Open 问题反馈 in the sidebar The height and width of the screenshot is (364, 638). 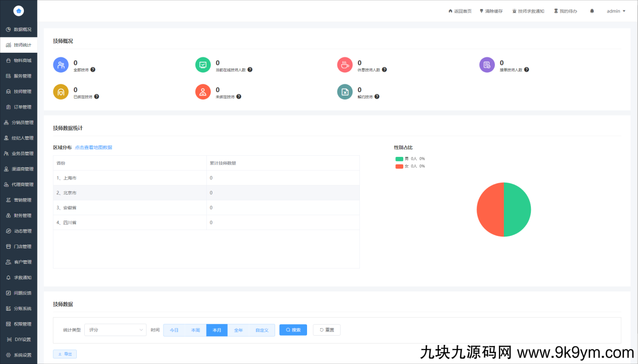(x=18, y=293)
